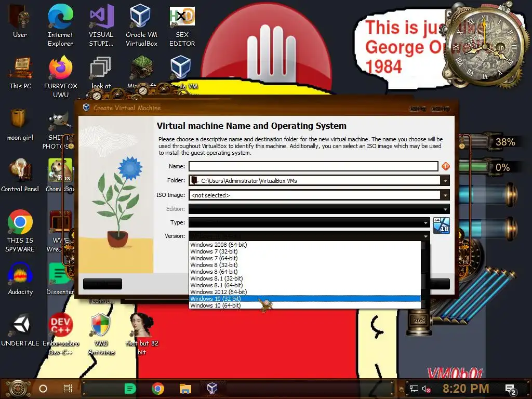Screen dimensions: 532x399
Task: Open the moon girl desktop icon
Action: click(x=20, y=125)
